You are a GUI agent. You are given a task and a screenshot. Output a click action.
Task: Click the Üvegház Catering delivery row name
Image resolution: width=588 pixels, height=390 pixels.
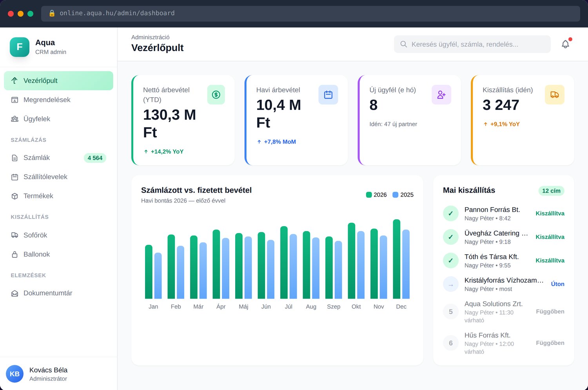pyautogui.click(x=496, y=233)
